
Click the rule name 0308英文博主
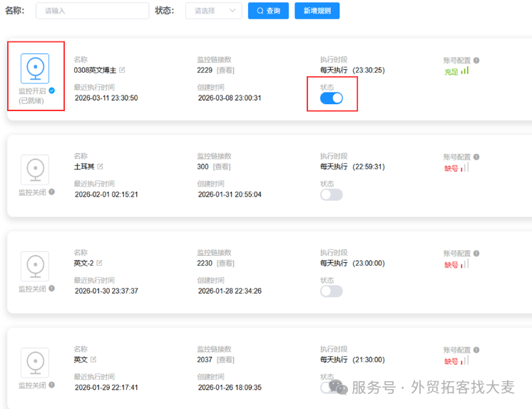[95, 71]
